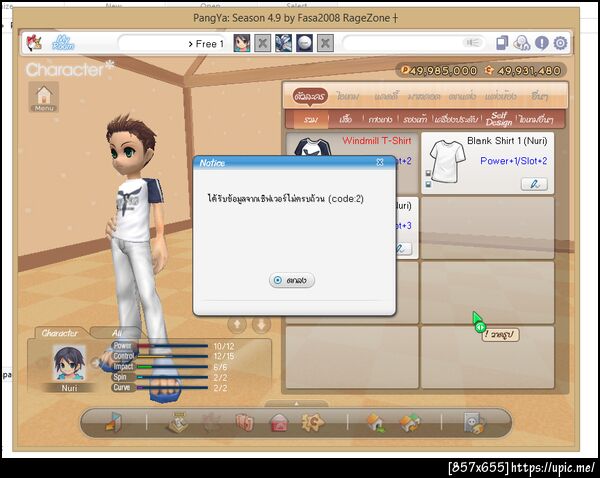The height and width of the screenshot is (478, 600).
Task: Select the มาสคอต main tab
Action: (x=423, y=96)
